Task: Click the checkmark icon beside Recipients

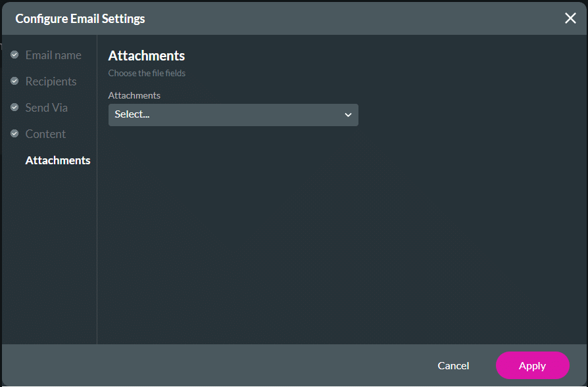Action: click(14, 81)
